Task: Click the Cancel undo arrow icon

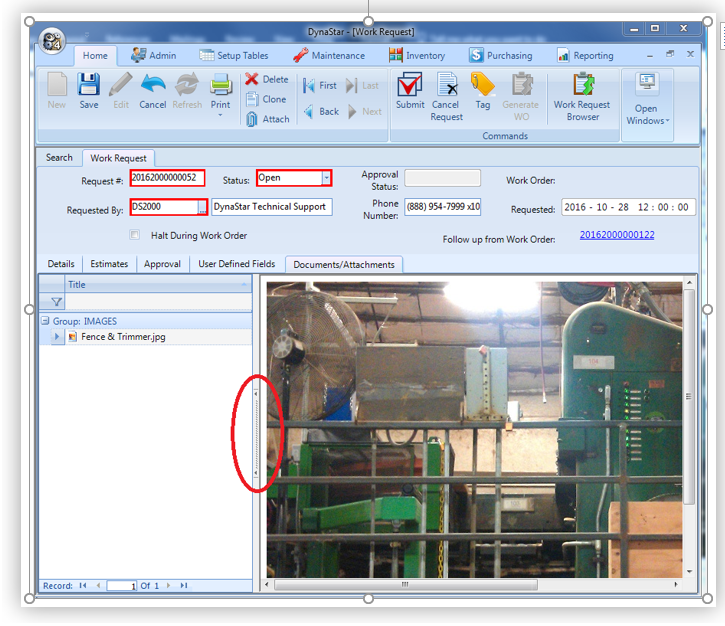Action: [x=153, y=86]
